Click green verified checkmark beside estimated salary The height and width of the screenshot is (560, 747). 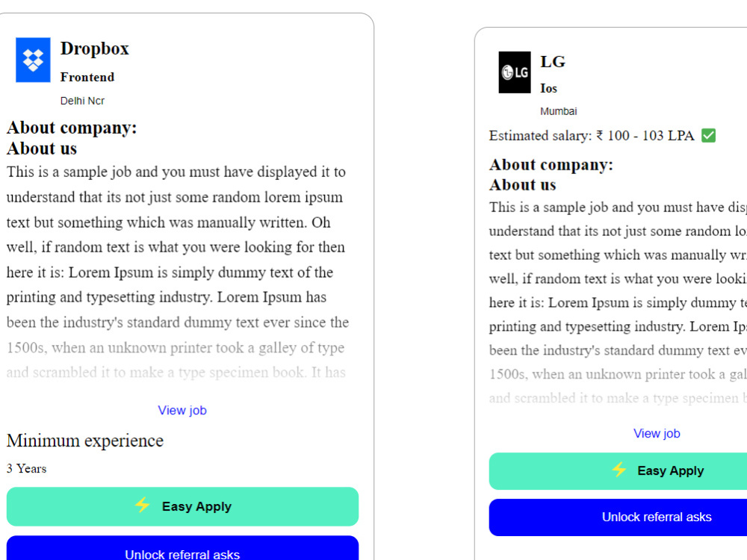708,136
